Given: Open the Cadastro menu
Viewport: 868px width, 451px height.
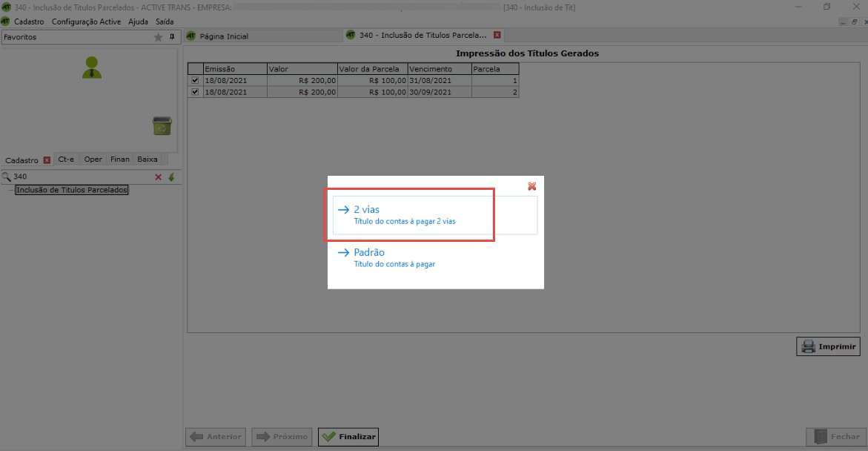Looking at the screenshot, I should [29, 22].
